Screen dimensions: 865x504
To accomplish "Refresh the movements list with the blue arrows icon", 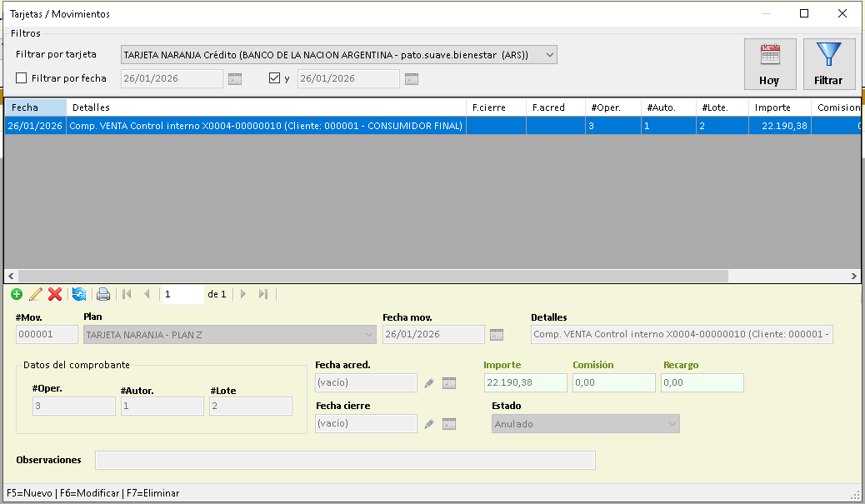I will (79, 294).
